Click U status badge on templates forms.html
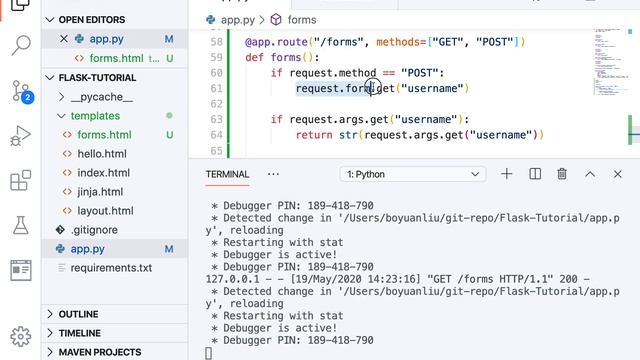The width and height of the screenshot is (640, 360). 169,135
